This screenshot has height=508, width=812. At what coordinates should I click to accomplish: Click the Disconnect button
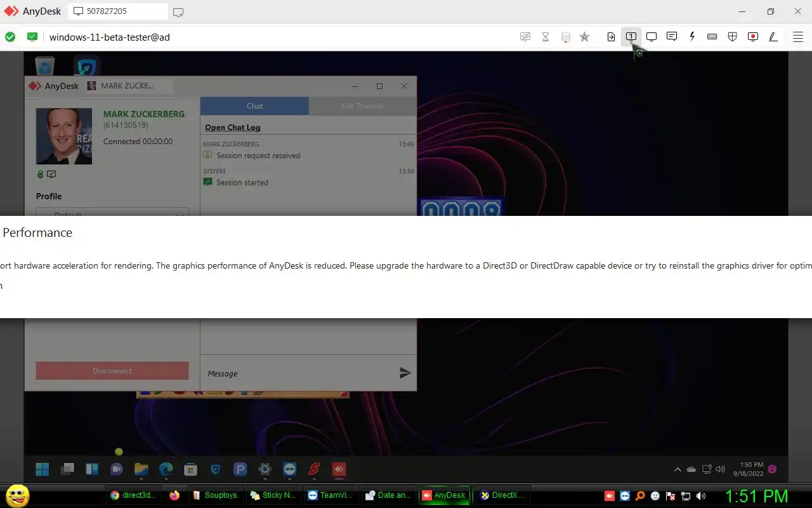(x=112, y=371)
